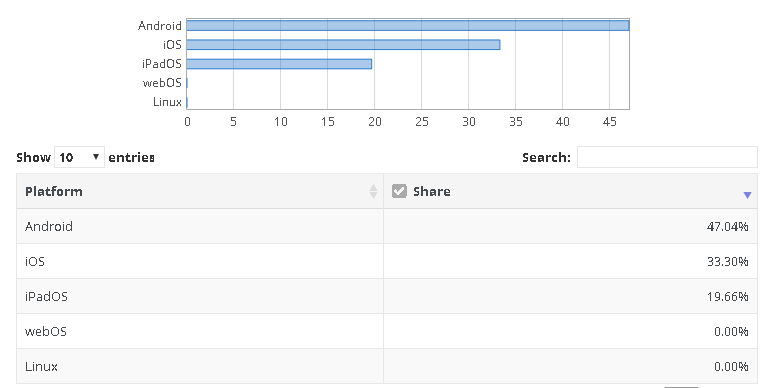Image resolution: width=778 pixels, height=388 pixels.
Task: Click the Share column descending sort arrow
Action: (x=747, y=195)
